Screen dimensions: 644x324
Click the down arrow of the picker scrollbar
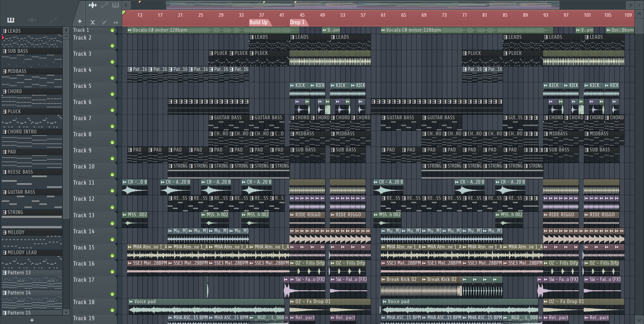[x=66, y=312]
